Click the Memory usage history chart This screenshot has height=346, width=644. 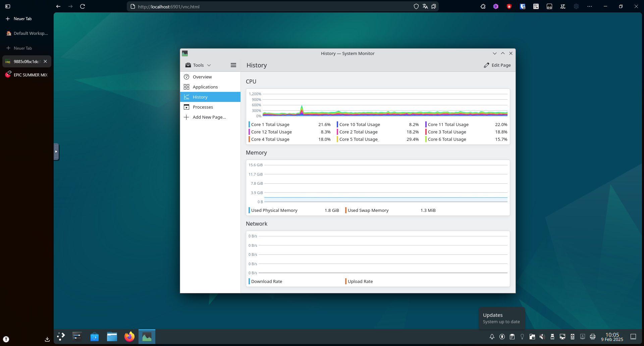pos(378,183)
